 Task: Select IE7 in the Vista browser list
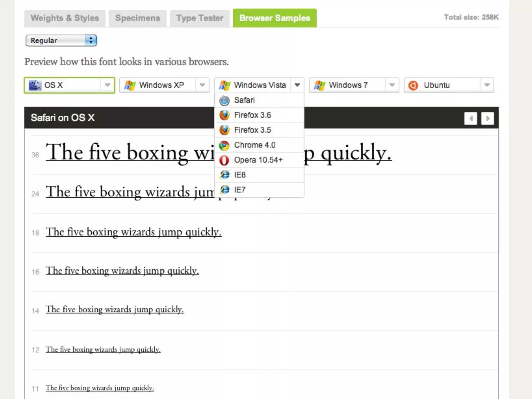(x=240, y=190)
